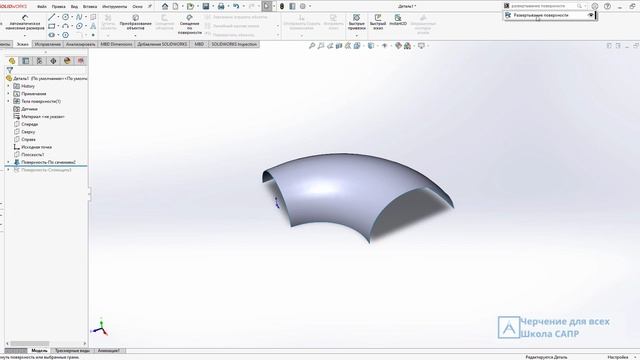The image size is (640, 360).
Task: Open Quick Snaps (Быстрые привязки)
Action: click(x=356, y=22)
